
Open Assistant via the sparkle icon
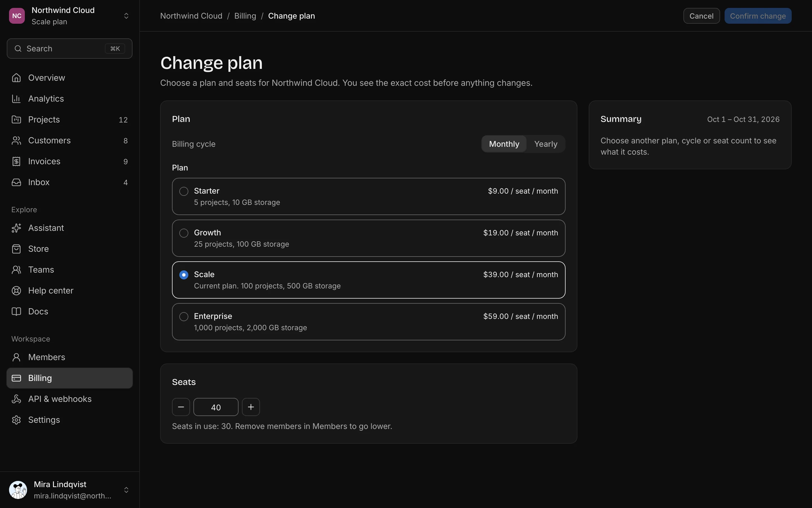point(16,228)
